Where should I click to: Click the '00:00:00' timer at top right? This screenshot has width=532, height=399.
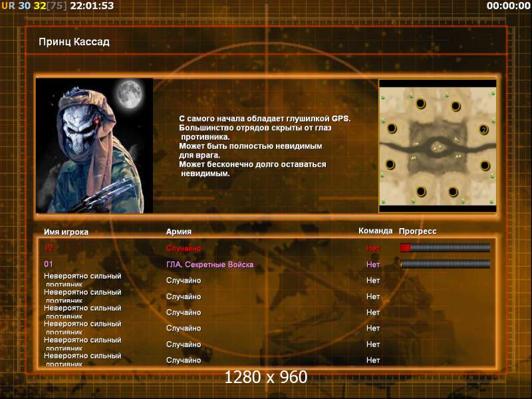[x=508, y=6]
